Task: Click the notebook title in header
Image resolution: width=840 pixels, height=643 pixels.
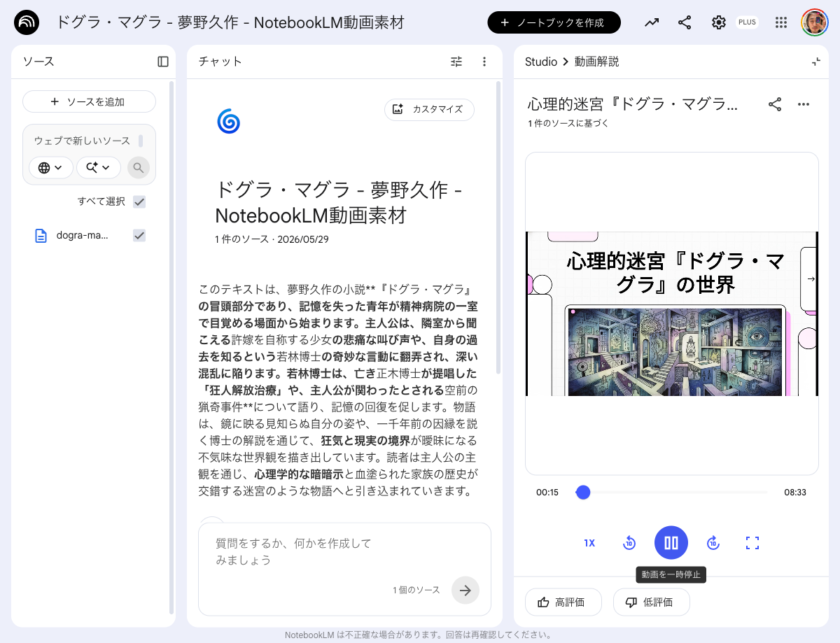Action: click(x=230, y=22)
